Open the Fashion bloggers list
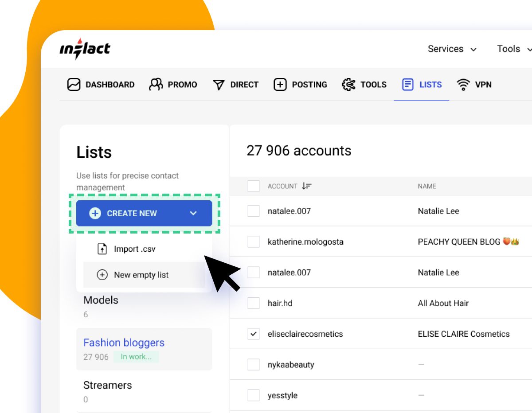The image size is (532, 413). 144,349
